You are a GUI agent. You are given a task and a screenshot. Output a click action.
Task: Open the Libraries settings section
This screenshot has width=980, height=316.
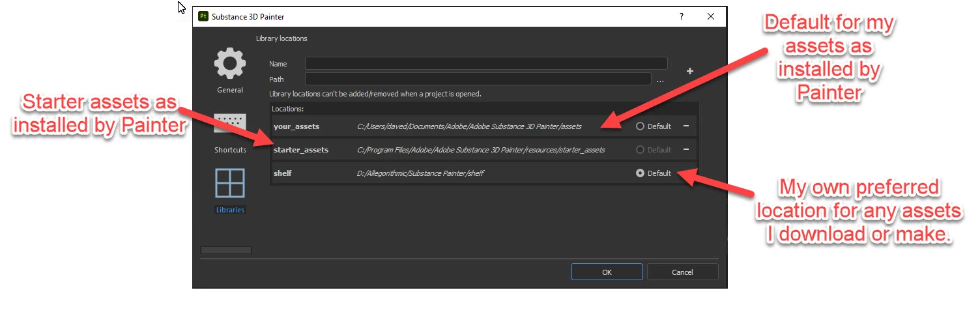tap(230, 191)
